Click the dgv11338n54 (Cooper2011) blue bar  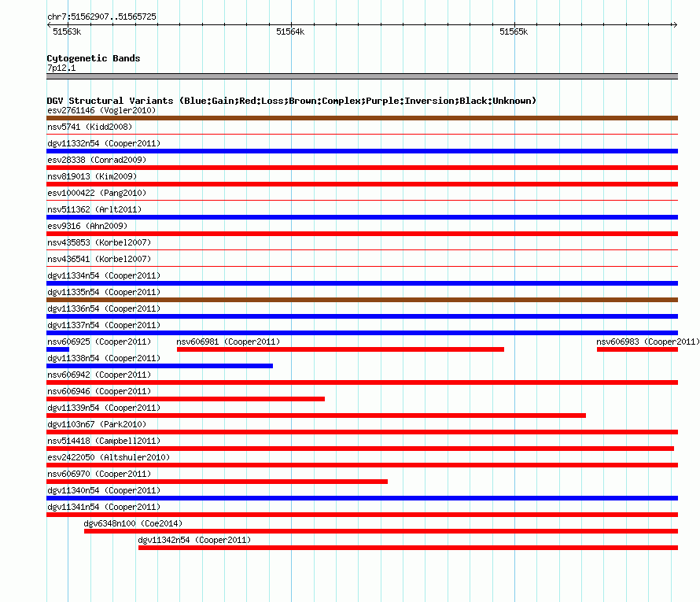160,366
